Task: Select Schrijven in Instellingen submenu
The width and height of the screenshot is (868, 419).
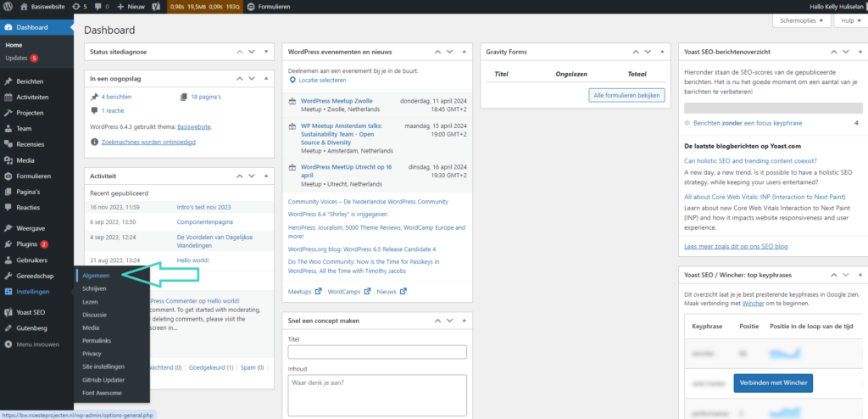Action: pos(94,288)
